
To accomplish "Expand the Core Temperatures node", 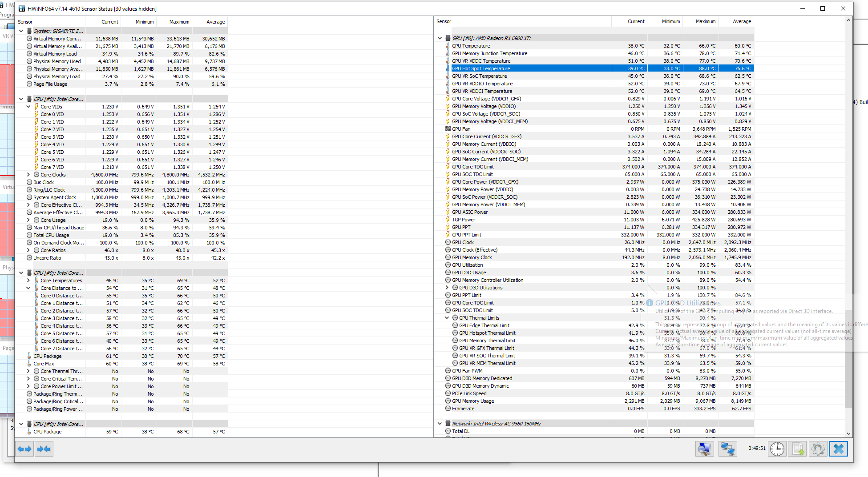I will (28, 281).
